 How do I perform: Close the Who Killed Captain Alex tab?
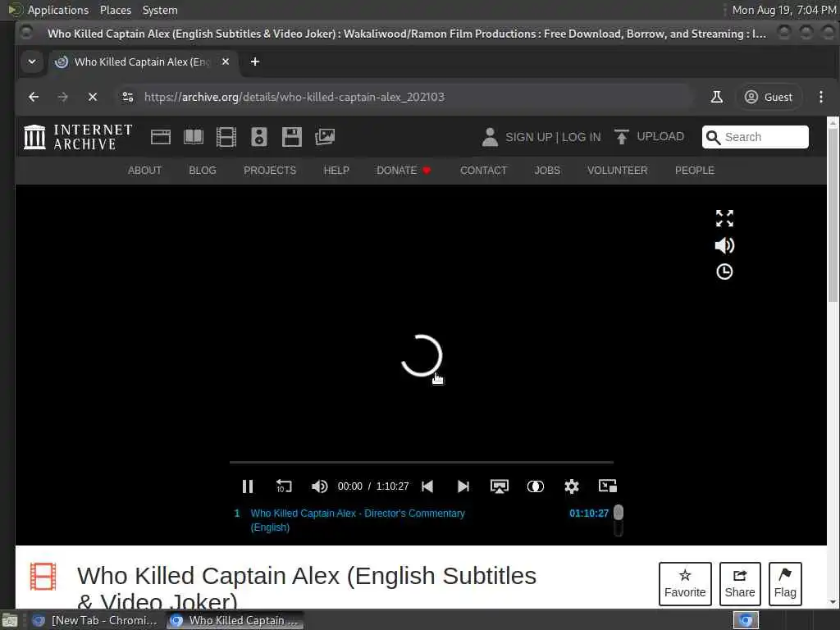click(x=226, y=62)
